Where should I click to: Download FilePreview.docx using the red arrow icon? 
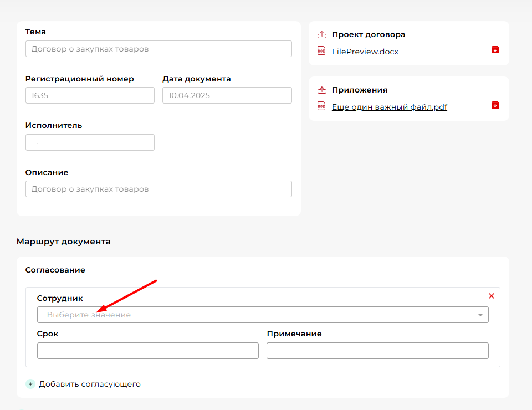coord(495,50)
